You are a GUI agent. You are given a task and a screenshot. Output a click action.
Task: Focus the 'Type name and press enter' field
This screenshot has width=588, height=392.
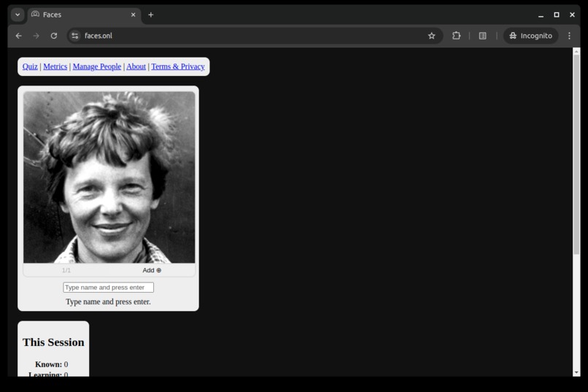coord(109,288)
